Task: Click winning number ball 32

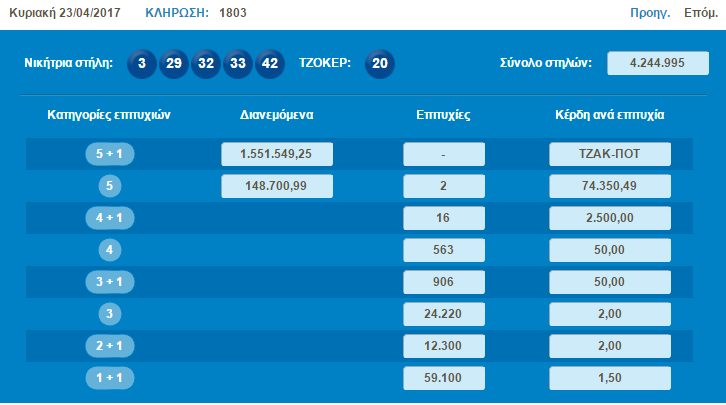Action: pyautogui.click(x=206, y=63)
